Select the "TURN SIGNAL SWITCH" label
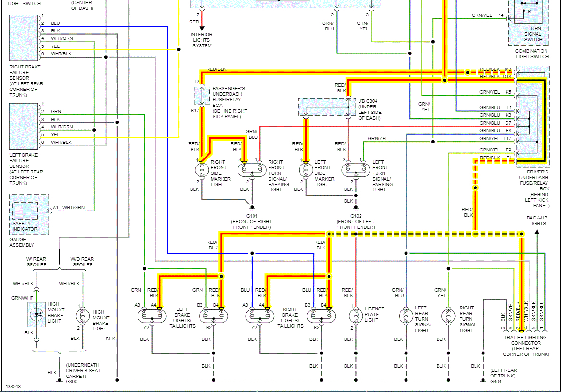 pos(533,34)
